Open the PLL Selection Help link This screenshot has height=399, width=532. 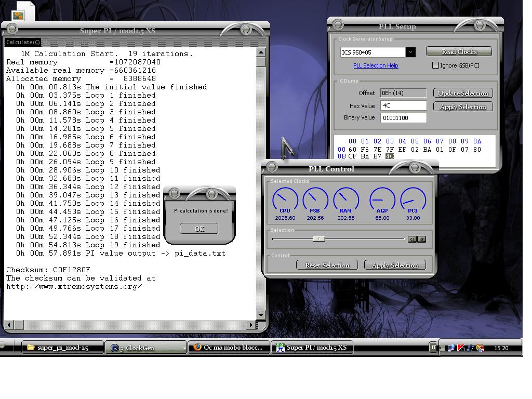(376, 65)
